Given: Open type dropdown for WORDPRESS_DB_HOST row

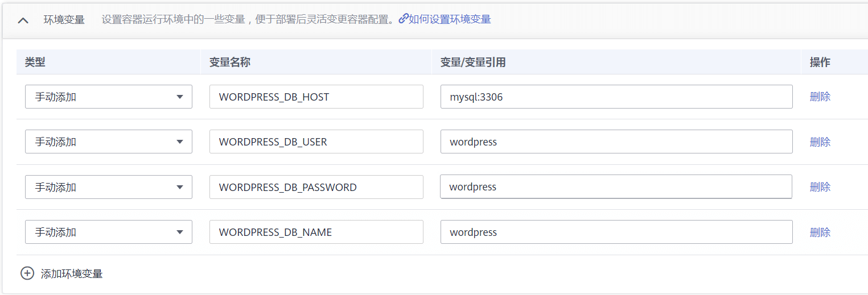Looking at the screenshot, I should point(109,97).
